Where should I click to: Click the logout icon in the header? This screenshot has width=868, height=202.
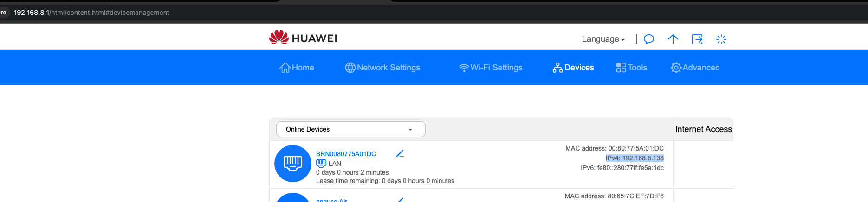[x=697, y=39]
